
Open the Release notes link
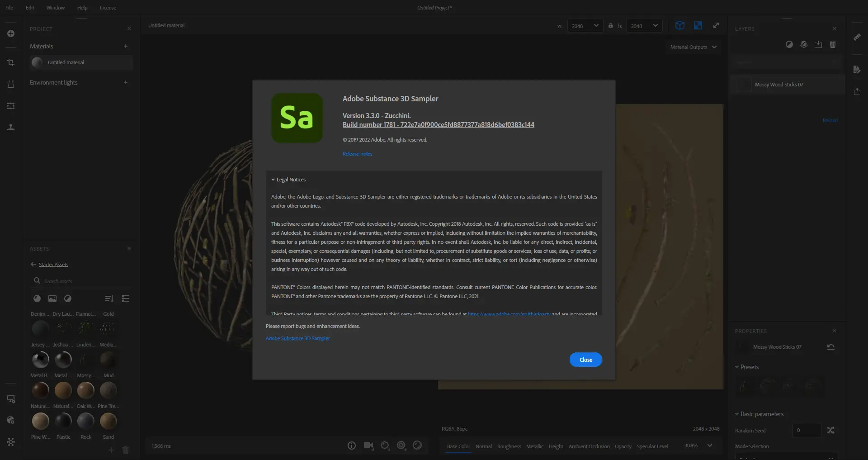(358, 154)
